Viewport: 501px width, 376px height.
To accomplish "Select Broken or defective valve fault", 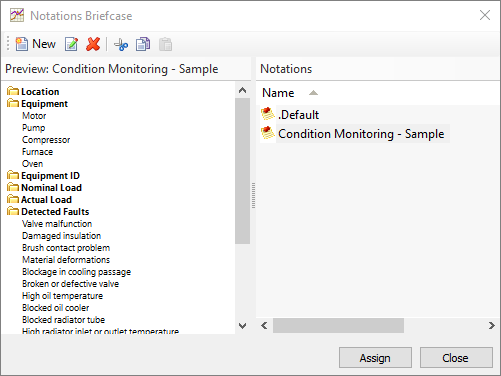I will (70, 284).
